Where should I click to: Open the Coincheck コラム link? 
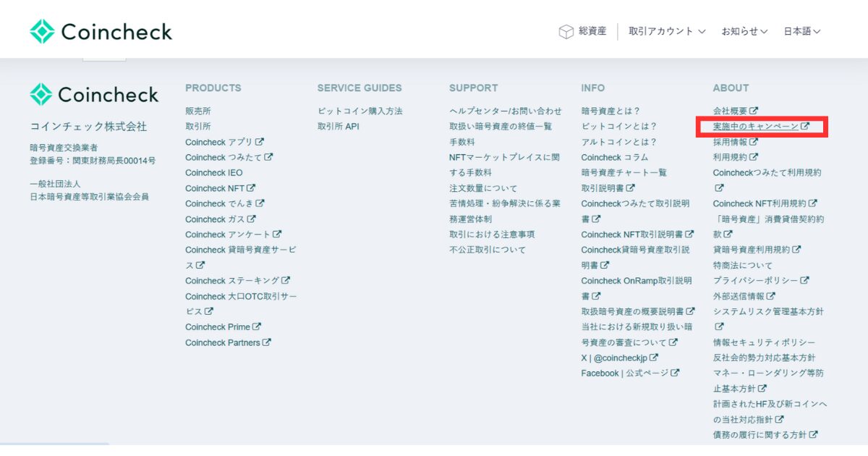tap(615, 157)
